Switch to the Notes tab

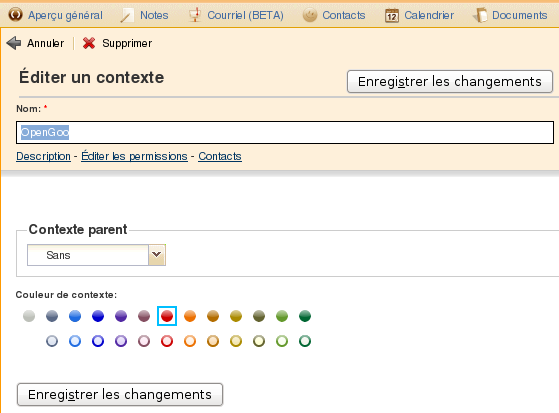click(x=144, y=15)
